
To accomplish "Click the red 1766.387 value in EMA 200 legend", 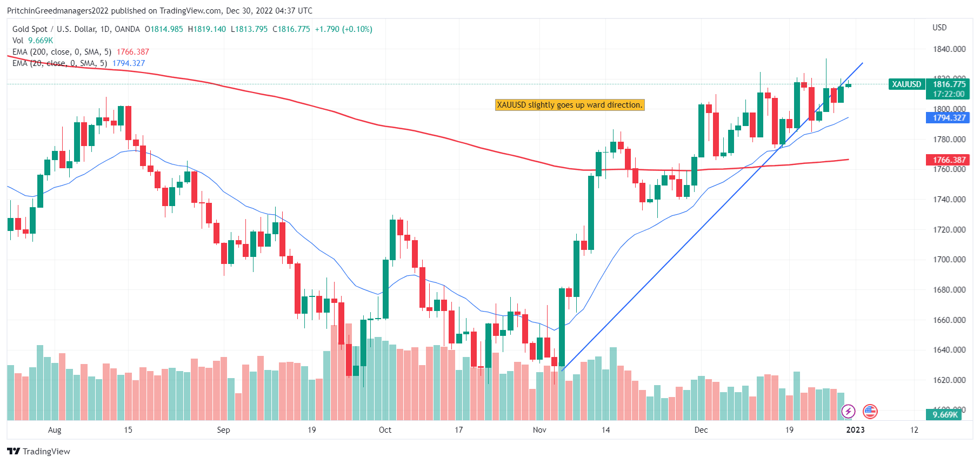I will pyautogui.click(x=133, y=52).
